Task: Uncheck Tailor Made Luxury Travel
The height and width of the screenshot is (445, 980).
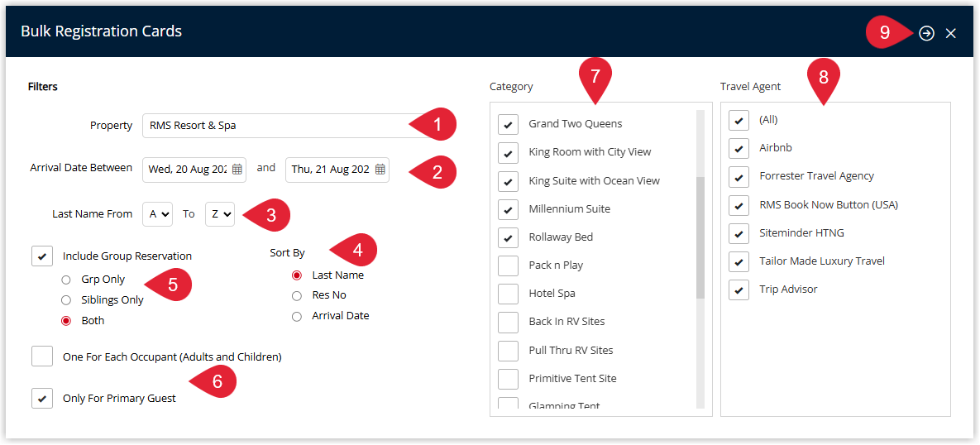Action: [739, 261]
